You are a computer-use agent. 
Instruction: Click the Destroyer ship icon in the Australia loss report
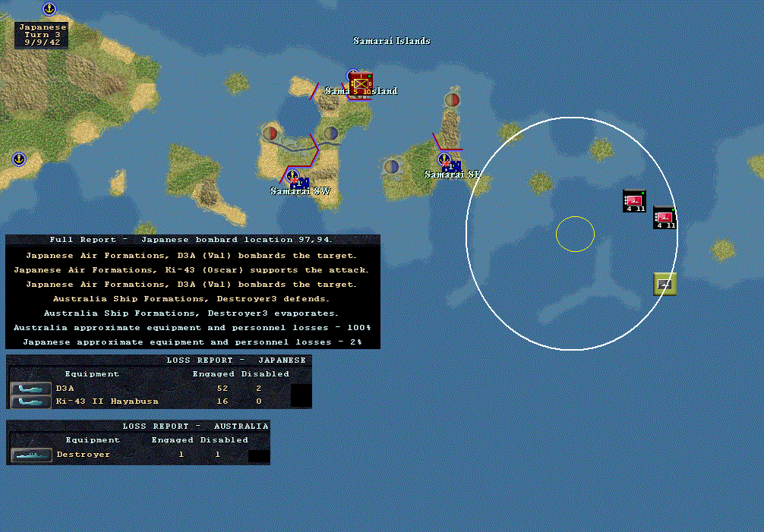[31, 455]
